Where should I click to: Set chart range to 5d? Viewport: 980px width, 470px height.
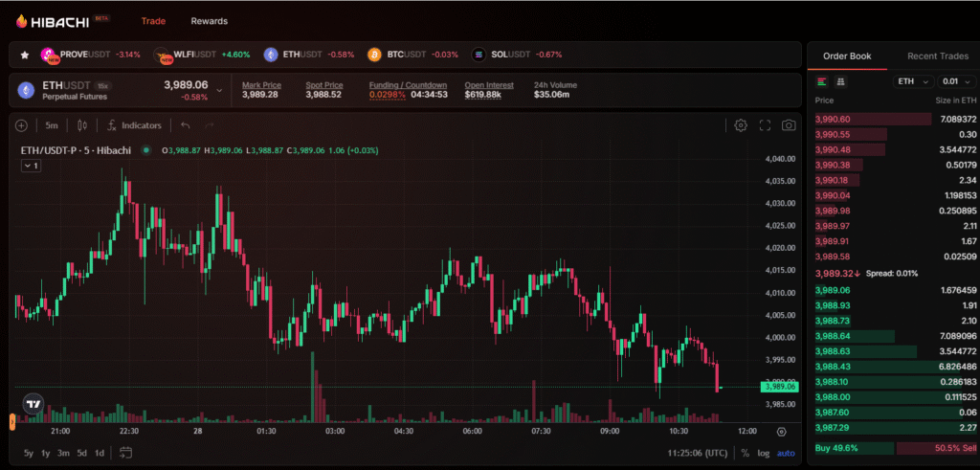[82, 453]
